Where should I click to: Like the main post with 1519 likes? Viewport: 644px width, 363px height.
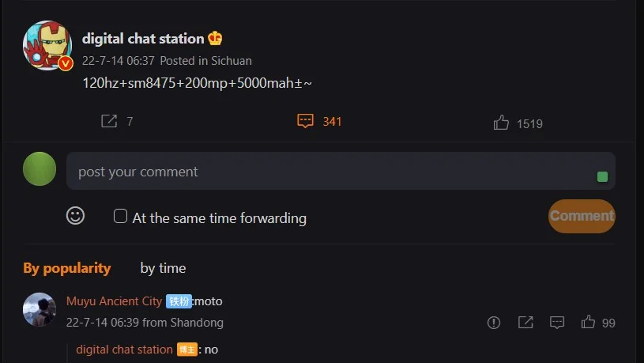tap(501, 123)
